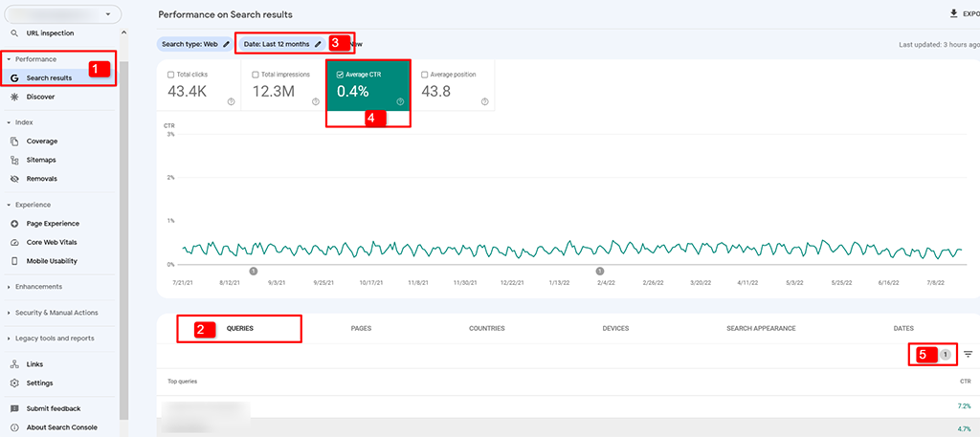This screenshot has height=437, width=980.
Task: Open Search results report
Action: click(x=49, y=78)
